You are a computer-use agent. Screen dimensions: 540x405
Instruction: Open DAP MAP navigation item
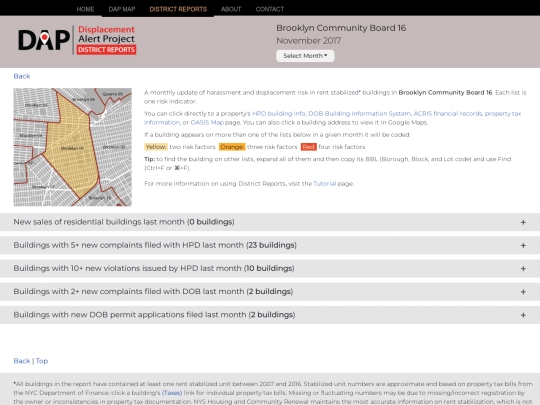pyautogui.click(x=122, y=9)
